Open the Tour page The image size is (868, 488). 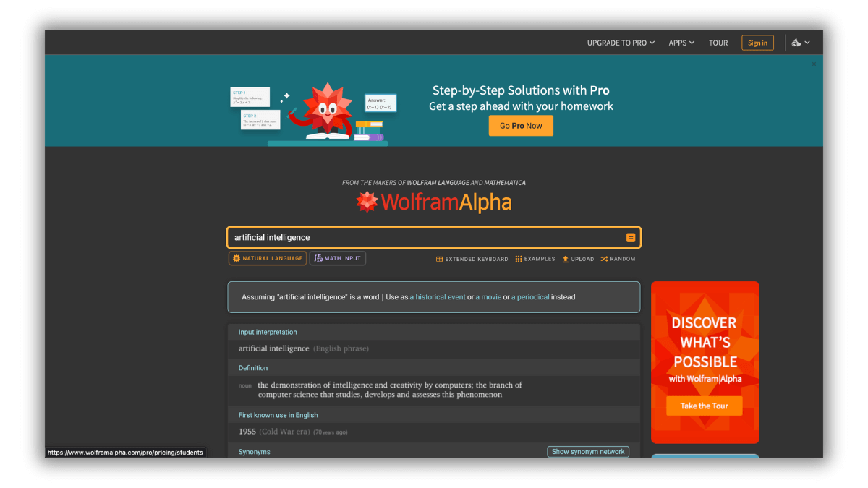click(x=718, y=43)
